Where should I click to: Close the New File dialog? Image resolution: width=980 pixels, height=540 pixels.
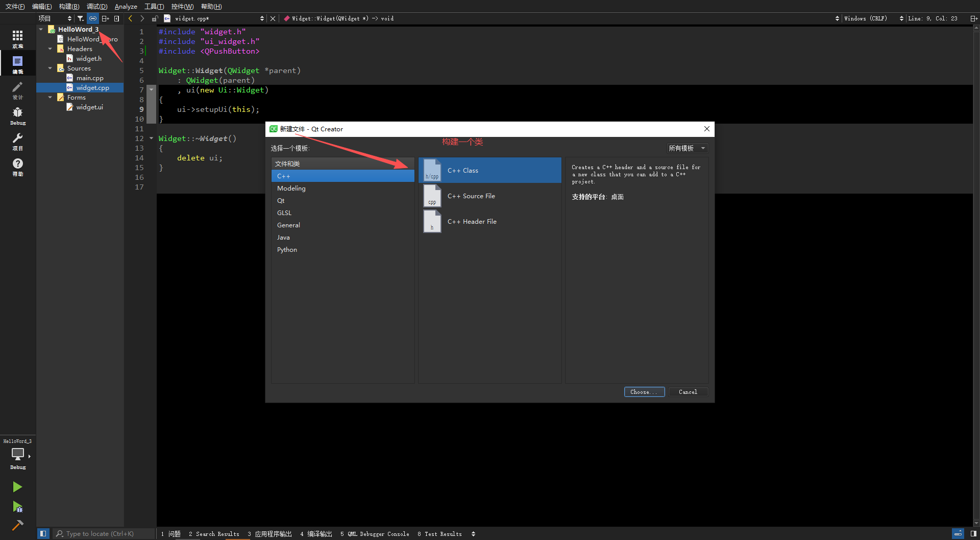point(707,129)
